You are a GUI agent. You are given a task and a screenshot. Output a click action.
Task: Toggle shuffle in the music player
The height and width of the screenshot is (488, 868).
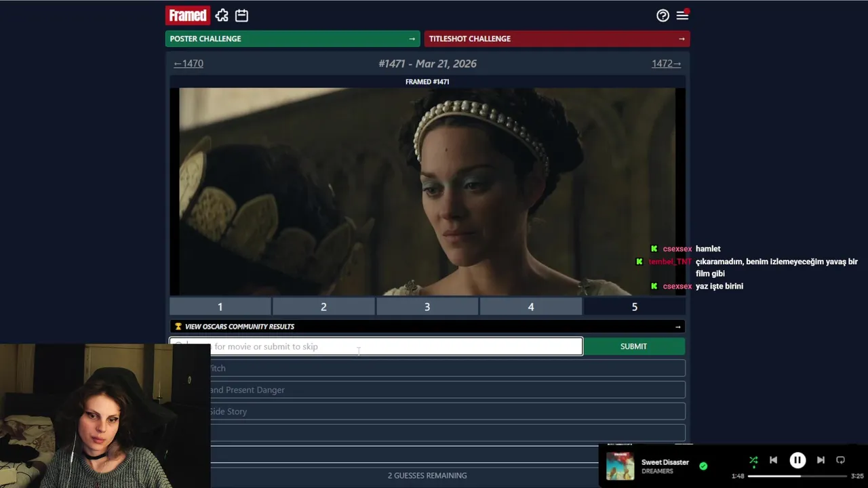[x=753, y=460]
